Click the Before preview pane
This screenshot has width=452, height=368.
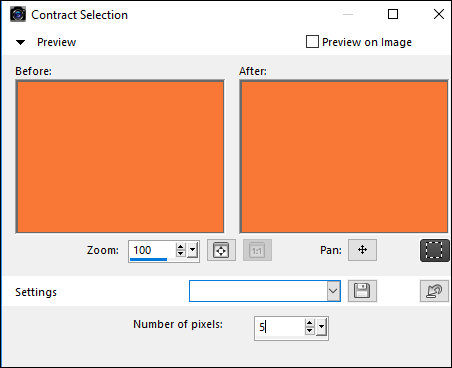pos(120,157)
